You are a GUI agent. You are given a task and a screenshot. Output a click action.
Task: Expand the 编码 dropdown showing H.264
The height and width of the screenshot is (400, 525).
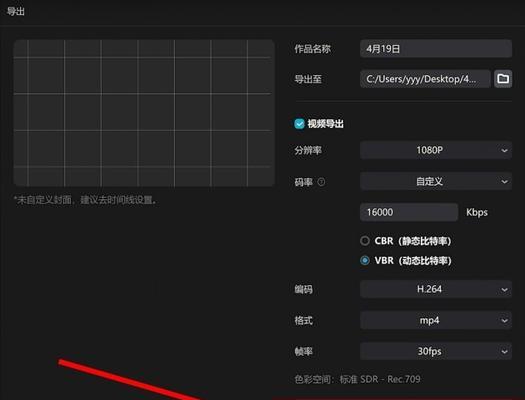click(436, 289)
